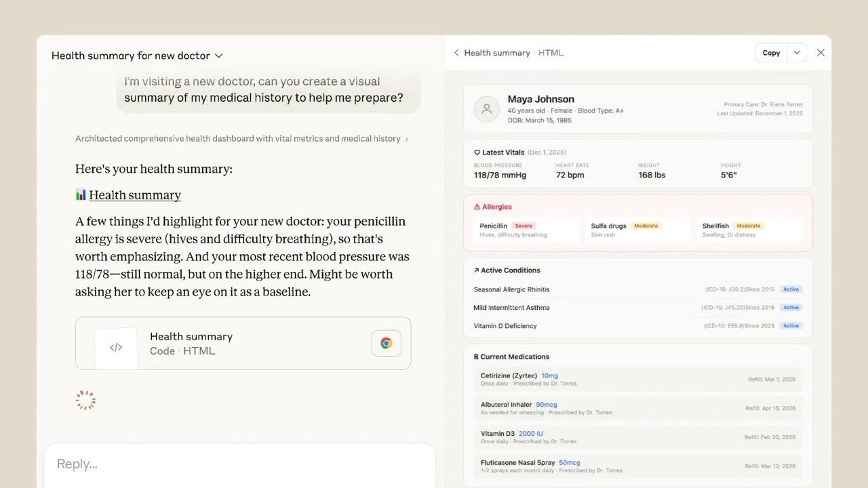Viewport: 868px width, 488px height.
Task: Click the Refill: Apr 15, 2026 date
Action: (x=770, y=409)
